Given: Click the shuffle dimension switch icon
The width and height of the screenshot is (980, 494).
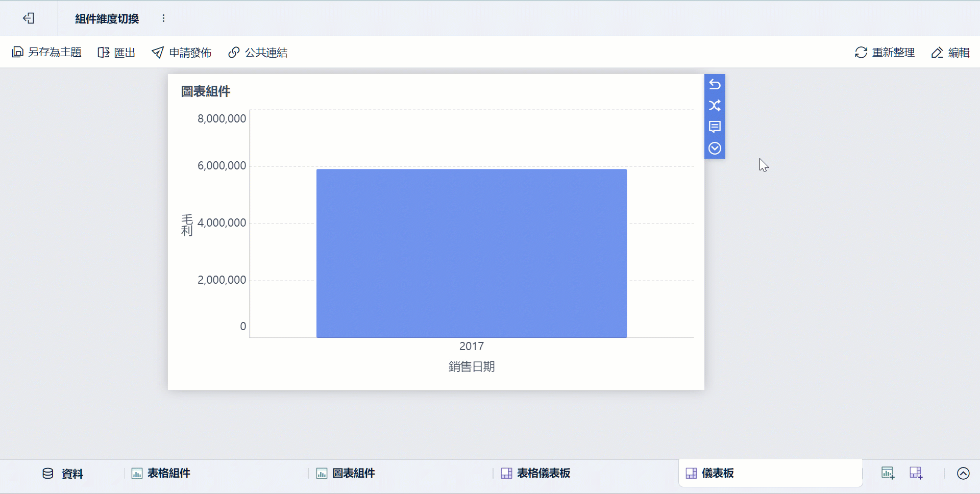Looking at the screenshot, I should 715,106.
